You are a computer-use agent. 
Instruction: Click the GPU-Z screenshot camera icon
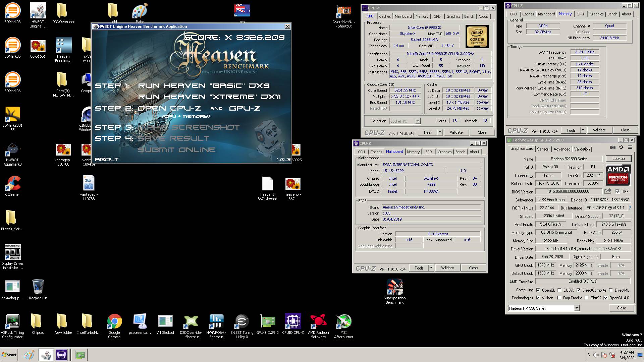coord(612,147)
